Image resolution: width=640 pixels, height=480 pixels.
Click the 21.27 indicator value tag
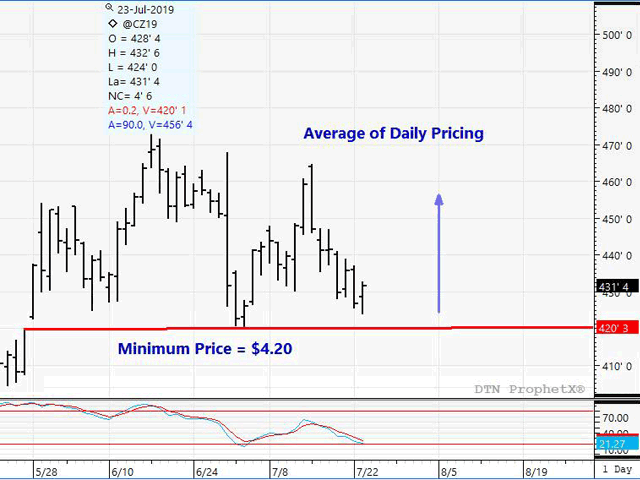click(617, 444)
